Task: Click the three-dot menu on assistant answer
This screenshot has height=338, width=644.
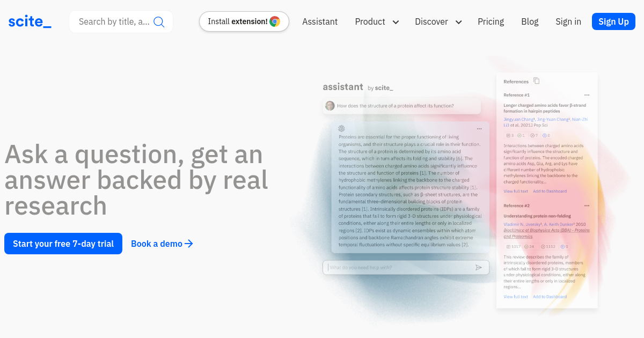Action: coord(479,129)
